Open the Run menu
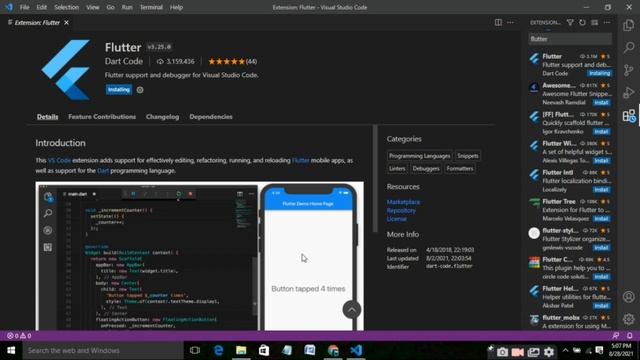 tap(127, 7)
